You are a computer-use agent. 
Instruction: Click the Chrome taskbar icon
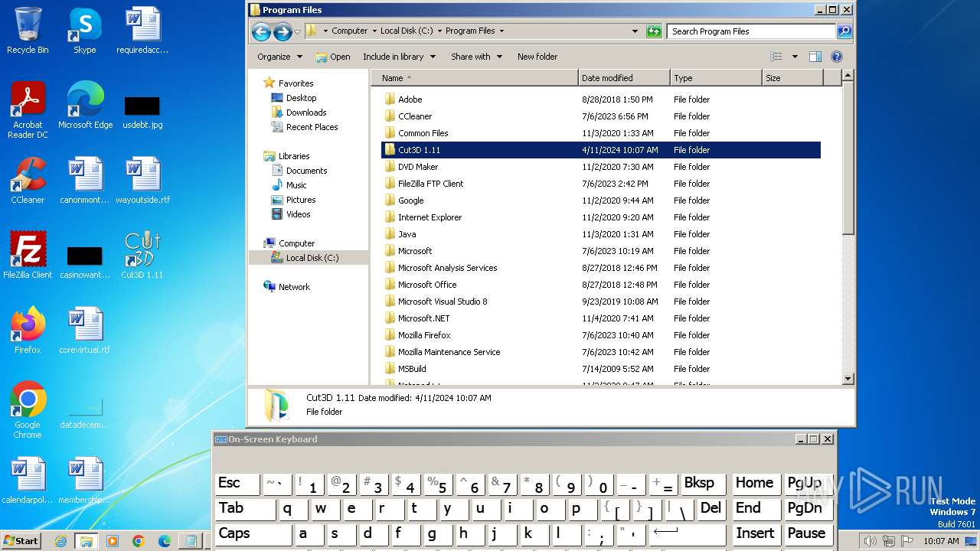coord(139,541)
